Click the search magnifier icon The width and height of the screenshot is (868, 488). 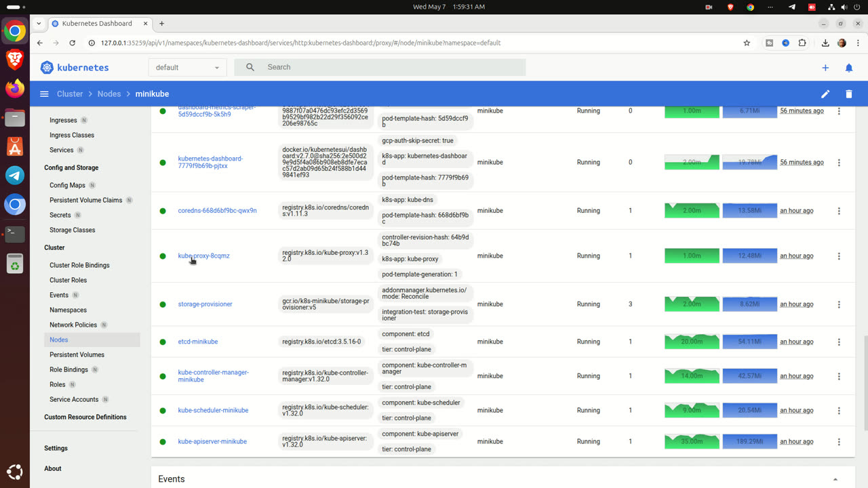tap(250, 67)
